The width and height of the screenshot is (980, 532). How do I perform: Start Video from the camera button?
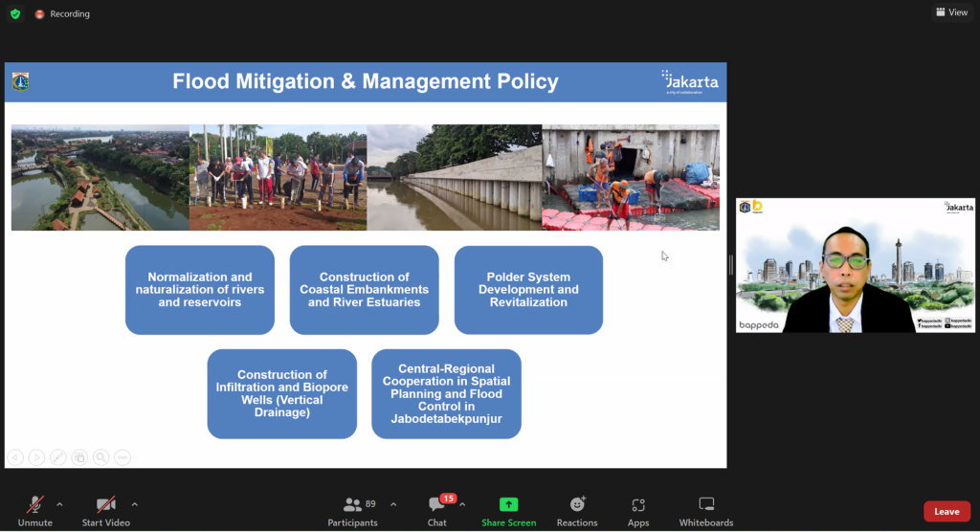click(x=105, y=510)
